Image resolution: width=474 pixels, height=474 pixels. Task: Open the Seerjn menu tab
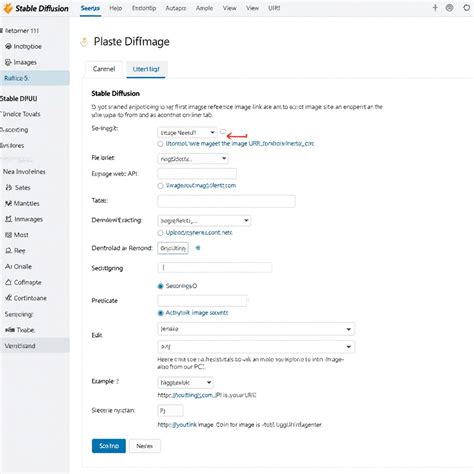click(90, 8)
